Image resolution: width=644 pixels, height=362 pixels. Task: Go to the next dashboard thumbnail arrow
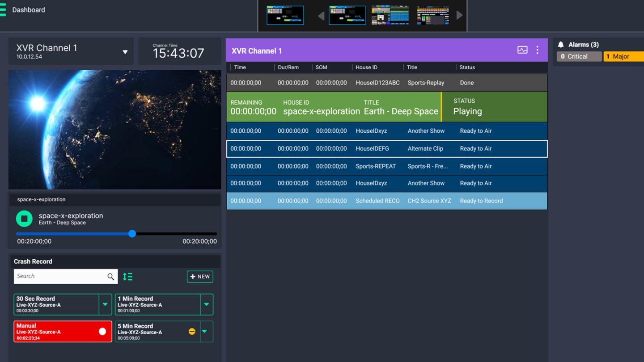coord(459,16)
